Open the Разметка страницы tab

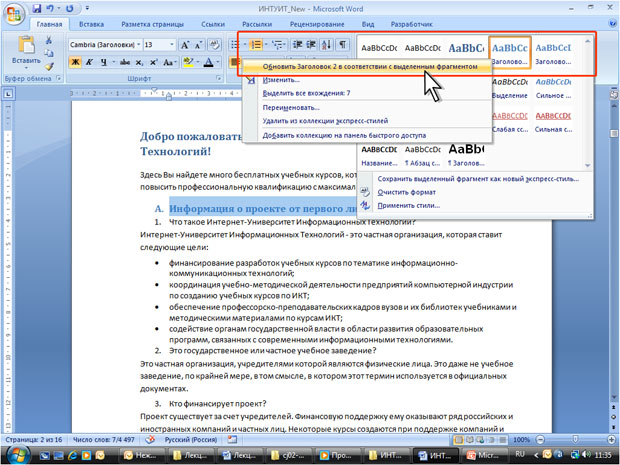coord(152,24)
